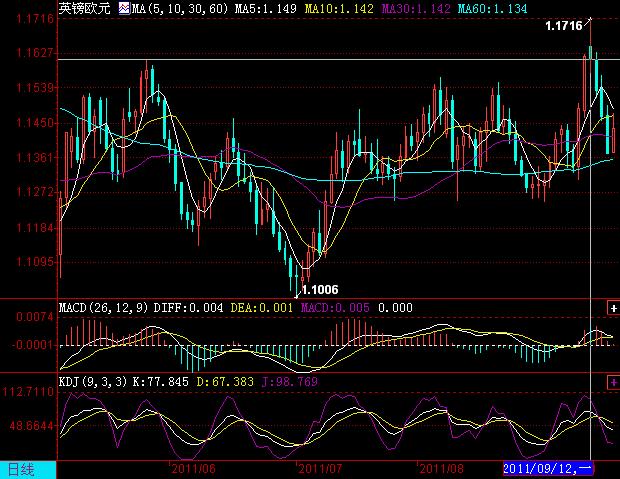The width and height of the screenshot is (620, 479).
Task: Click the 1.1272 price axis label
Action: pos(34,192)
